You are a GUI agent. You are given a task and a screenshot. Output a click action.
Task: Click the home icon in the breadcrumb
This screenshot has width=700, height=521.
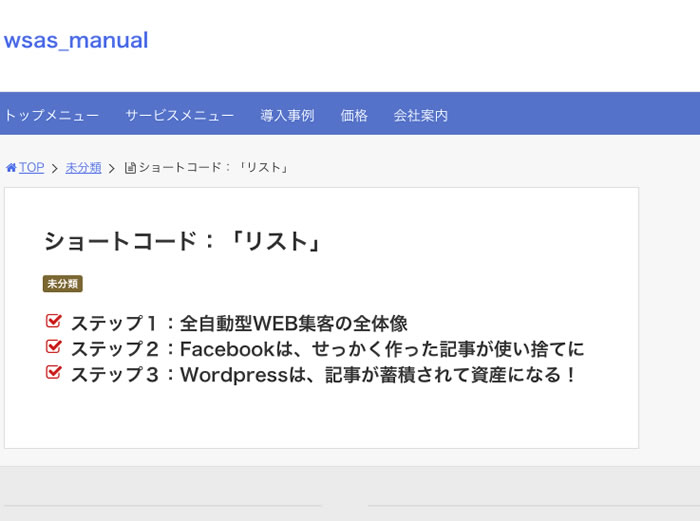11,168
